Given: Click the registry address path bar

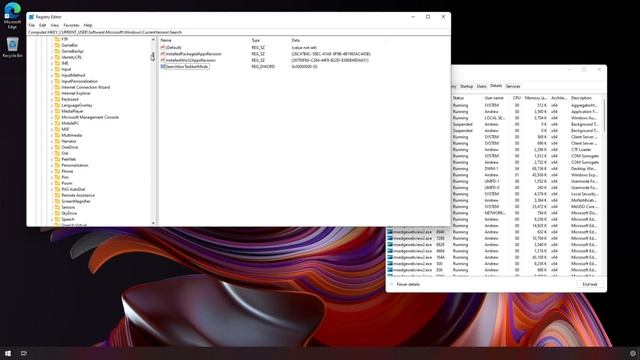Looking at the screenshot, I should point(238,32).
